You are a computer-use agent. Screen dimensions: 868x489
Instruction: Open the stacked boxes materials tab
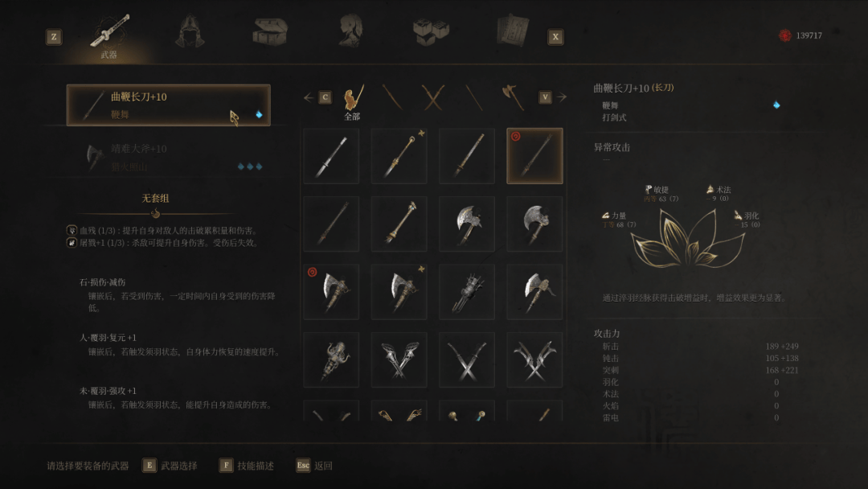pyautogui.click(x=432, y=31)
